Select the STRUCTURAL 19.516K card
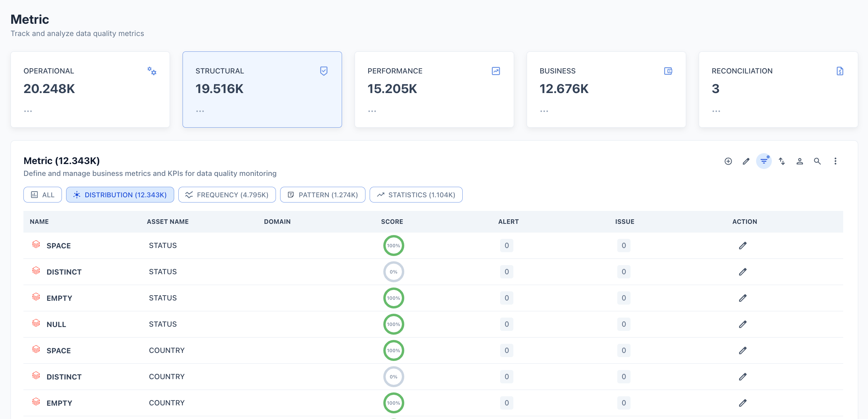868x419 pixels. point(262,90)
